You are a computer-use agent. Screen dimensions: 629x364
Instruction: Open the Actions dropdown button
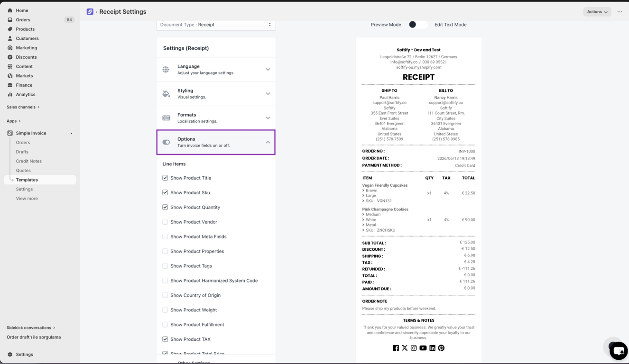tap(597, 12)
